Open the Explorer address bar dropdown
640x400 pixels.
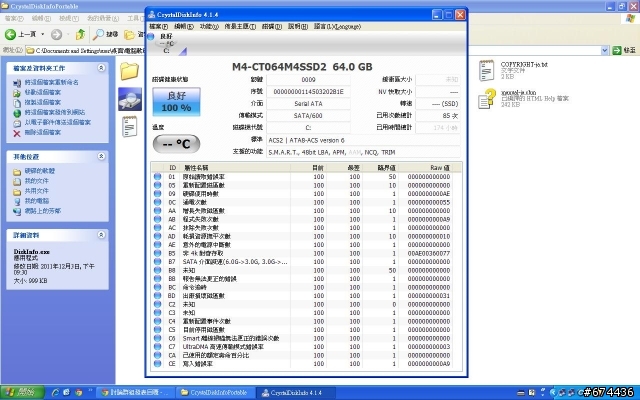tap(604, 50)
